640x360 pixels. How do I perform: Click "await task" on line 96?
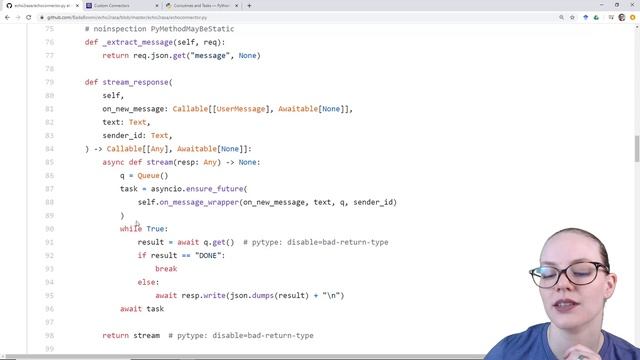click(142, 309)
